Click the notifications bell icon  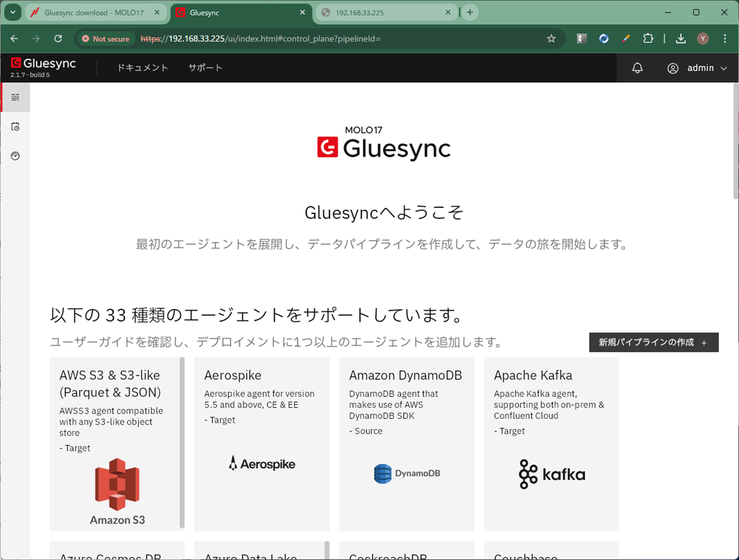click(637, 68)
